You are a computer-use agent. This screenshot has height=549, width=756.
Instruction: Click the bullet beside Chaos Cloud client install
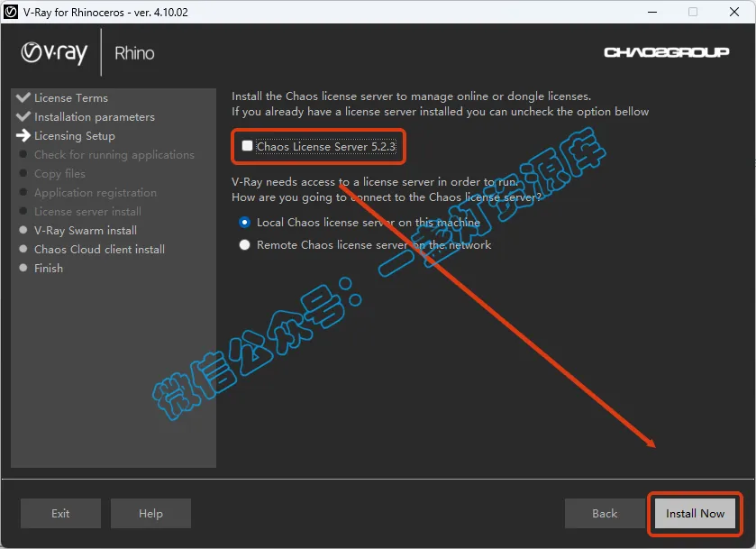point(23,249)
